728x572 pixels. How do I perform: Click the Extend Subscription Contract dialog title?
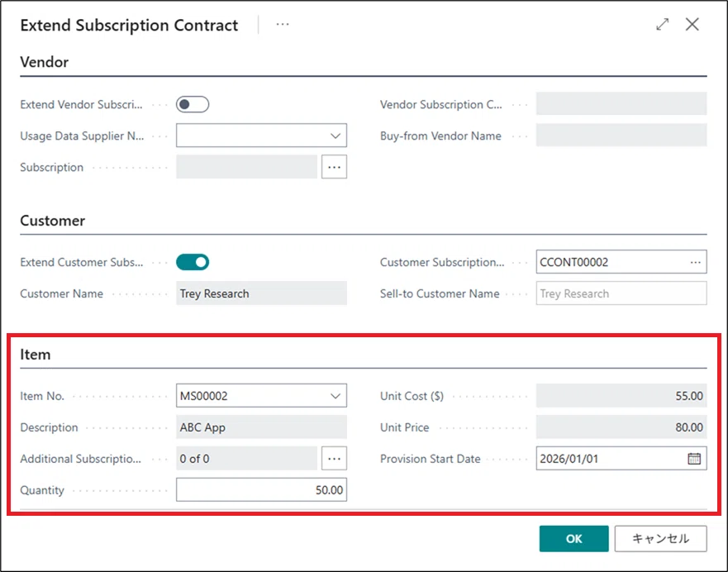[129, 25]
